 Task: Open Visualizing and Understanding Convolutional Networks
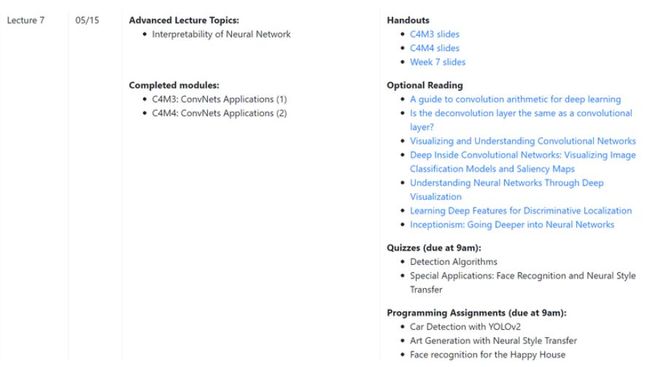(x=523, y=141)
